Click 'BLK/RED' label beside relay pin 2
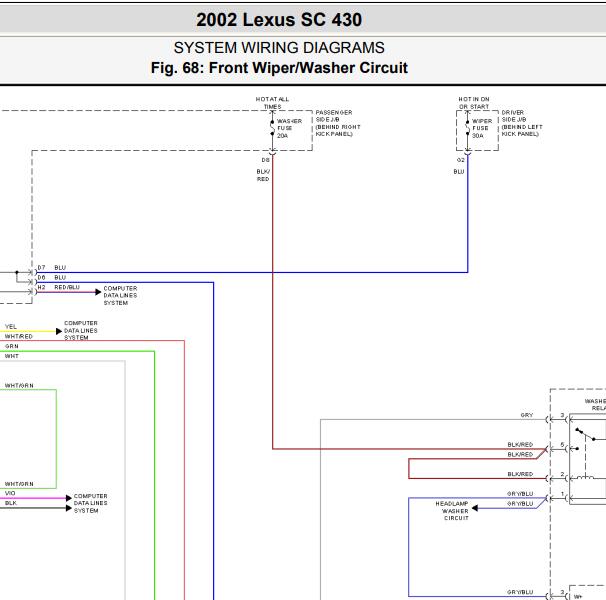Screen dimensions: 606x600 coord(520,474)
